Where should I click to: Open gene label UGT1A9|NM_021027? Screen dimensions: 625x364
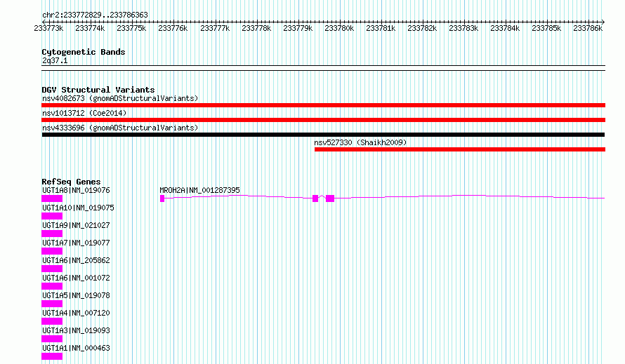(x=76, y=225)
